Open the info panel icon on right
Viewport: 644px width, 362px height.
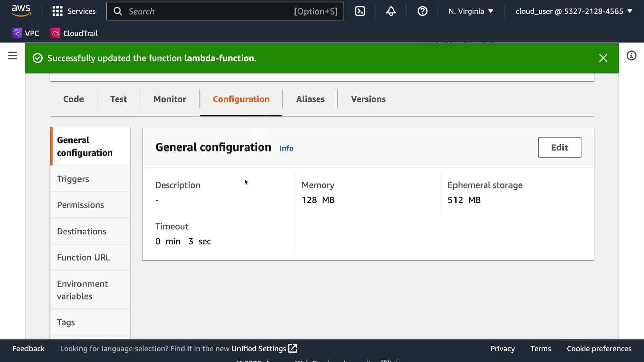tap(631, 56)
